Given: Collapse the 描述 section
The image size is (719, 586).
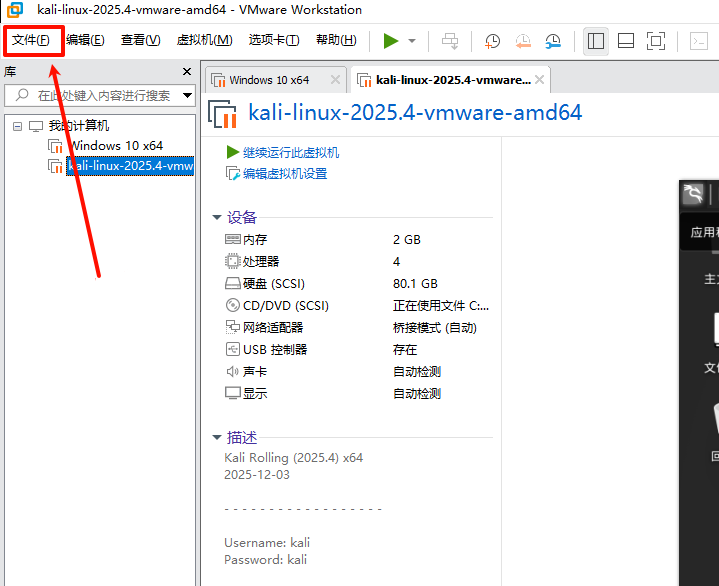Looking at the screenshot, I should (217, 437).
